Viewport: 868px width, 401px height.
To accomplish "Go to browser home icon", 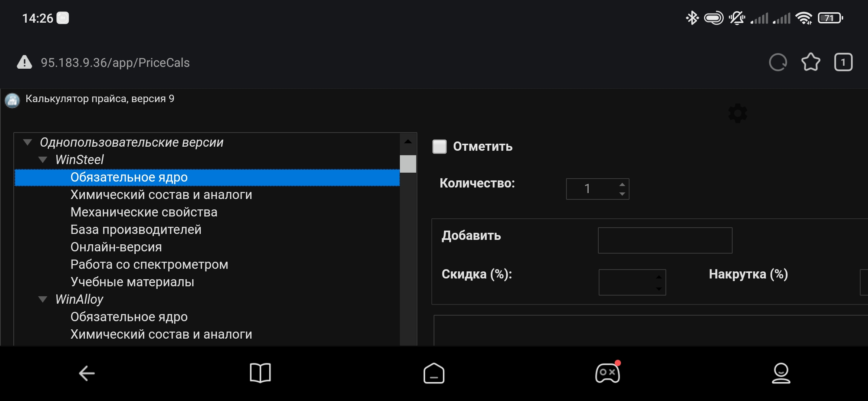I will 434,373.
